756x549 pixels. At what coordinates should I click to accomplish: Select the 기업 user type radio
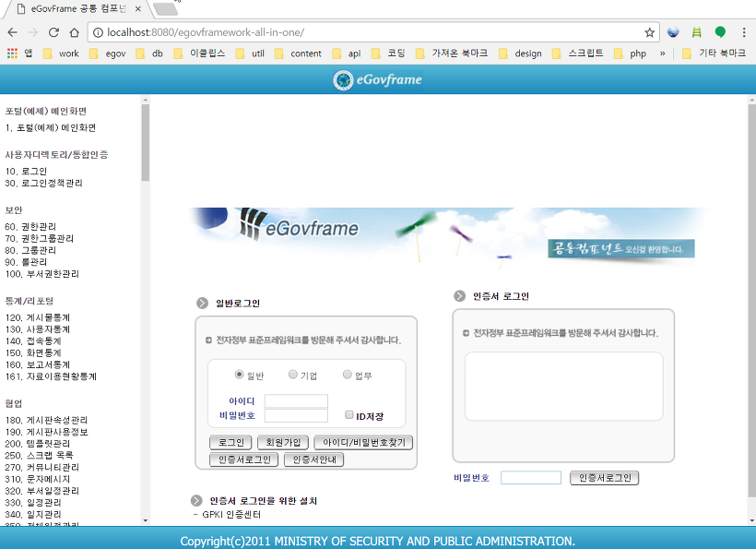pos(292,375)
